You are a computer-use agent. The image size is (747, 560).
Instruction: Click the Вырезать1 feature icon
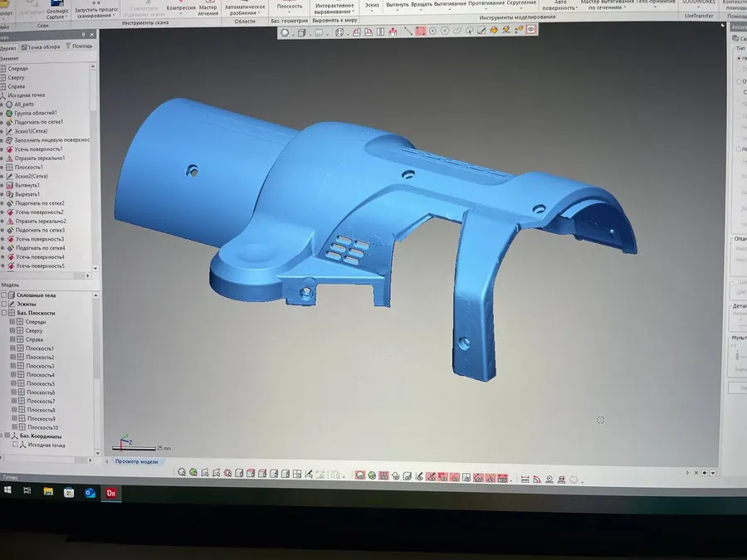point(9,194)
